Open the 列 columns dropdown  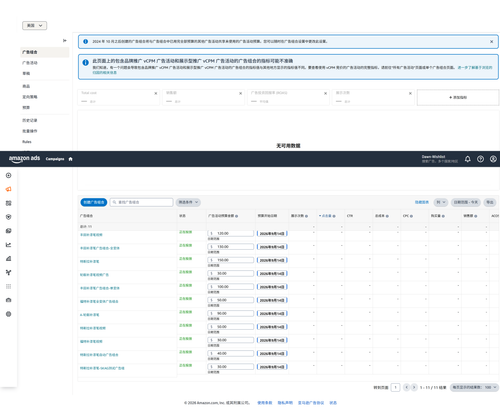[x=441, y=202]
